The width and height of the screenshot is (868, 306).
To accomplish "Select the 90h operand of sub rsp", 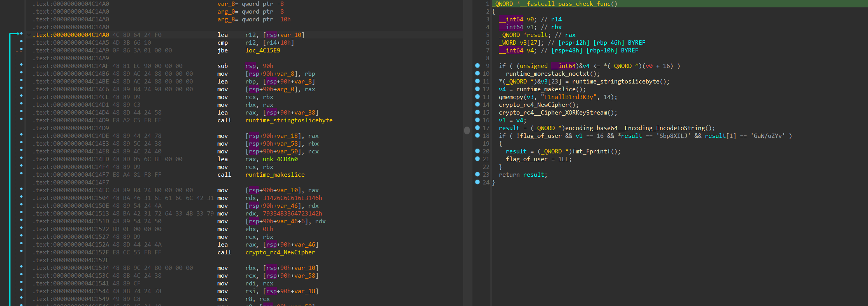I will (x=268, y=66).
